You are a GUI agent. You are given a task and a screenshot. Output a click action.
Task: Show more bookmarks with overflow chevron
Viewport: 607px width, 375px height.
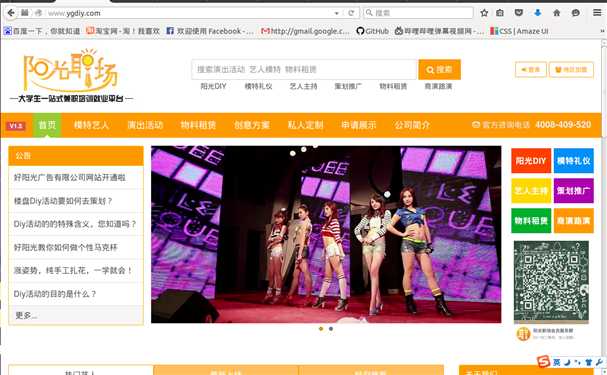tap(602, 31)
